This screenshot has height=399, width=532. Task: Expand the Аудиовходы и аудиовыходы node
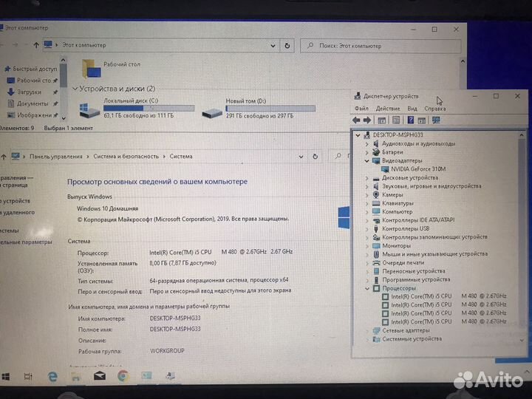(366, 144)
